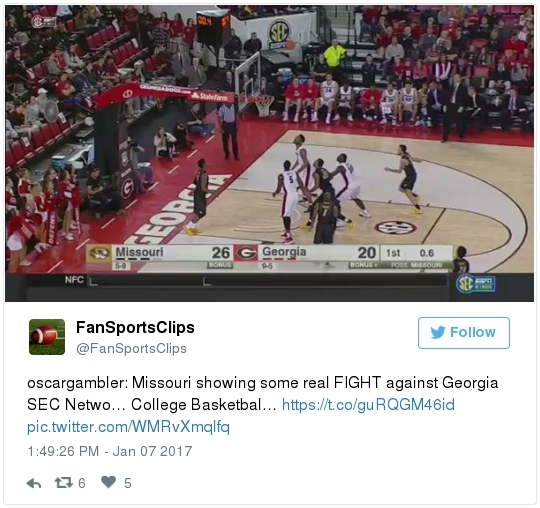This screenshot has height=508, width=540.
Task: Open the t.co/guRQGM46id link
Action: (x=368, y=405)
